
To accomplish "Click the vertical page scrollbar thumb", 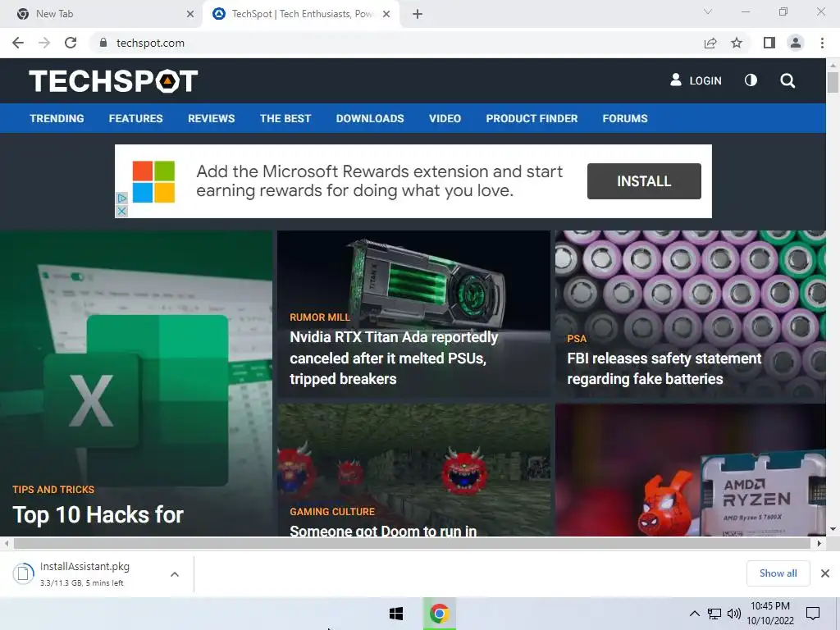I will coord(833,82).
